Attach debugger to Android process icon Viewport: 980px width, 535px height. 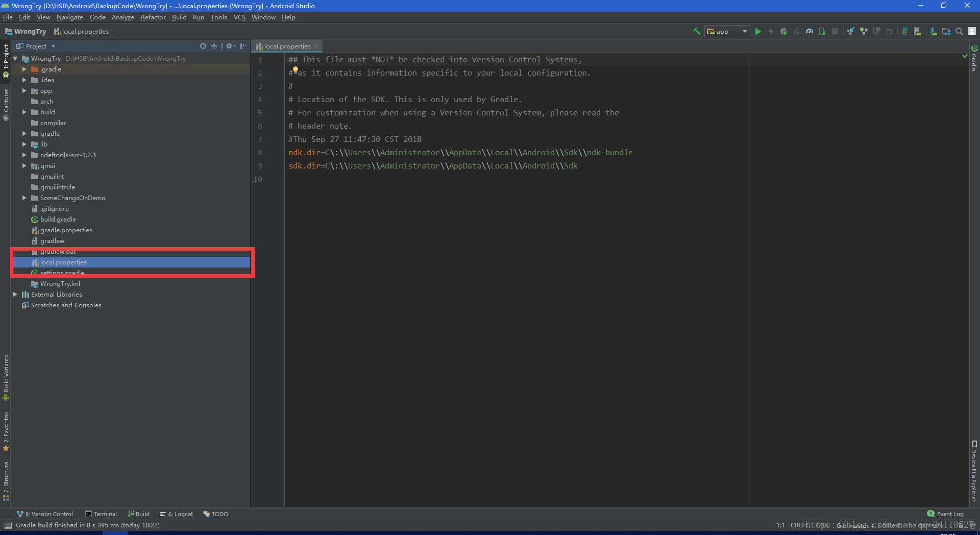[x=822, y=32]
